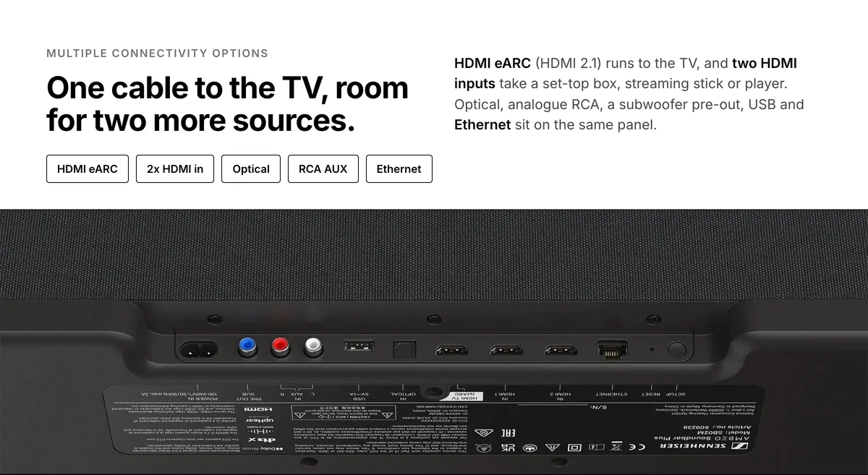868x475 pixels.
Task: Click the reset pinhole on the panel
Action: tap(652, 350)
